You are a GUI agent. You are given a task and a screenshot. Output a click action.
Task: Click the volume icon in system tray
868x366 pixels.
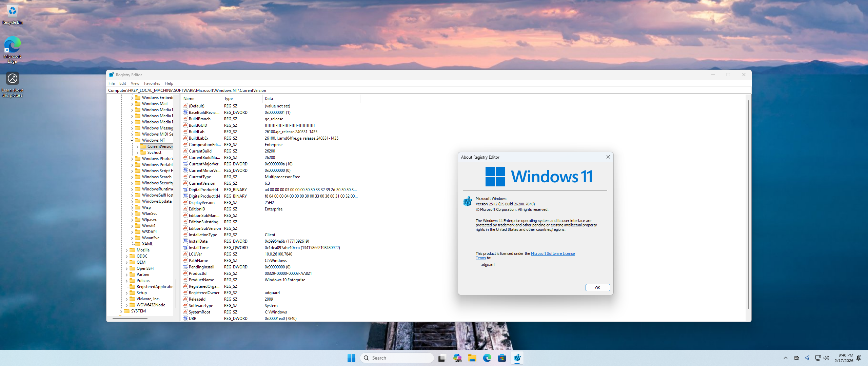(x=826, y=358)
